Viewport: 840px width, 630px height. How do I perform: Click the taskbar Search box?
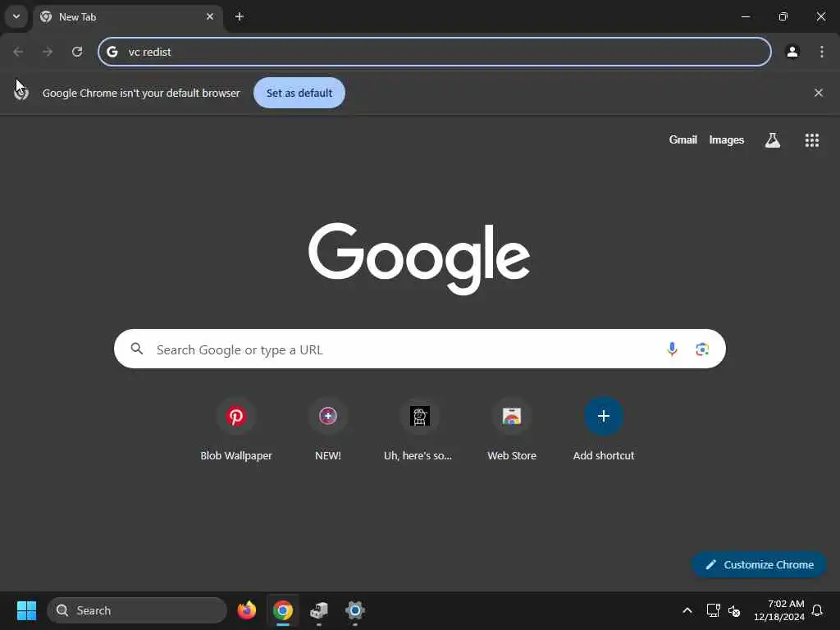[x=137, y=610]
